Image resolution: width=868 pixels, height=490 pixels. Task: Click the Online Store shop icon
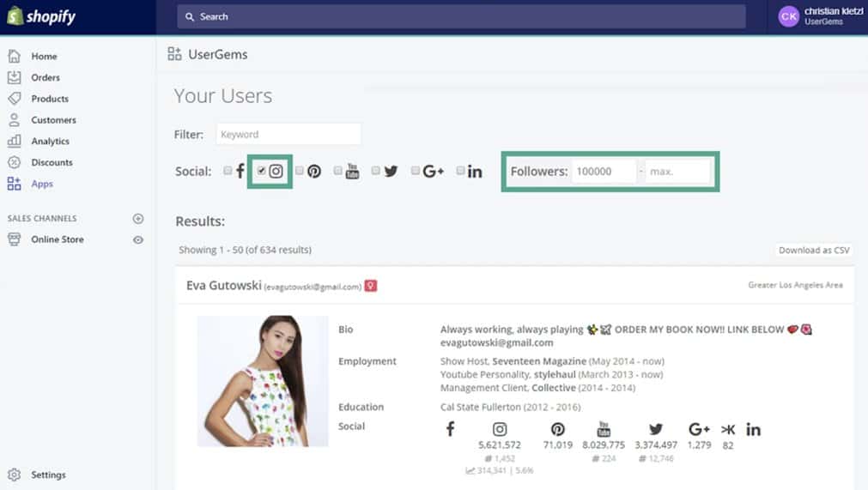click(x=15, y=239)
